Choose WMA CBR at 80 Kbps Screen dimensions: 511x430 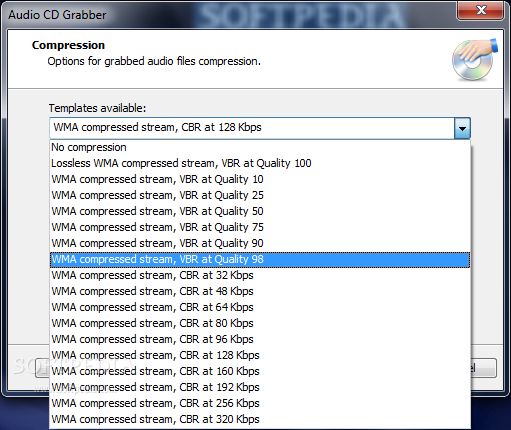260,323
